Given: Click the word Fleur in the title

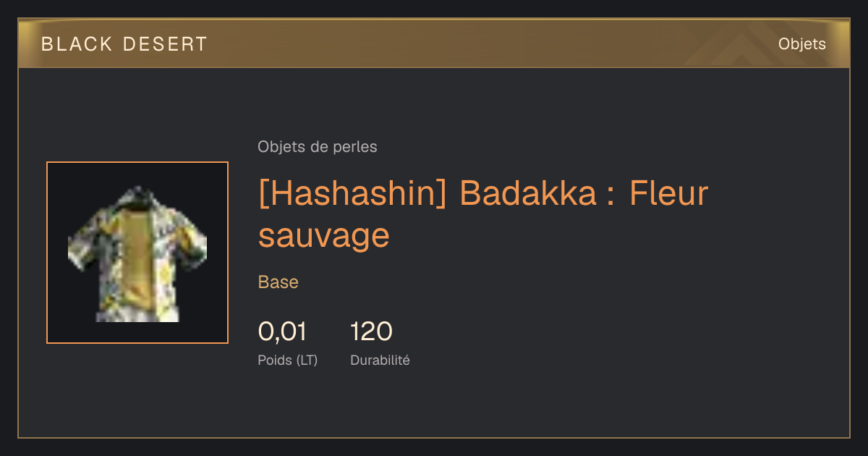Looking at the screenshot, I should [x=669, y=194].
